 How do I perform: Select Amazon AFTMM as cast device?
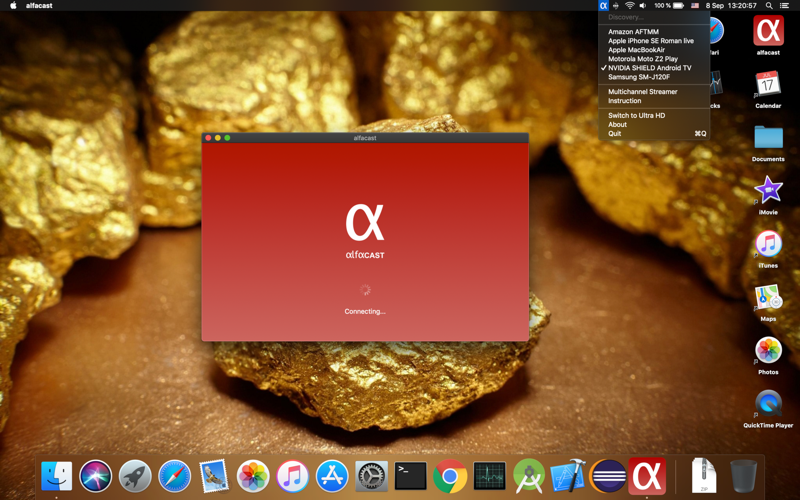coord(633,32)
